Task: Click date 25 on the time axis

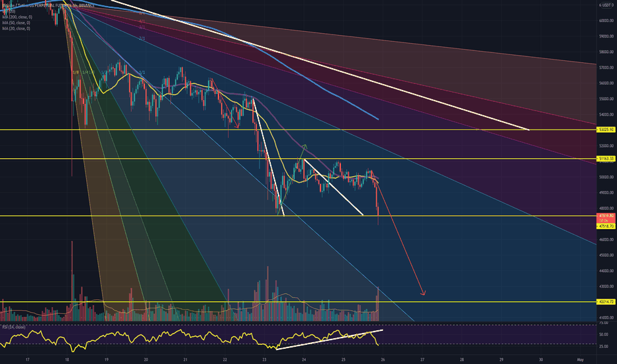Action: click(344, 359)
